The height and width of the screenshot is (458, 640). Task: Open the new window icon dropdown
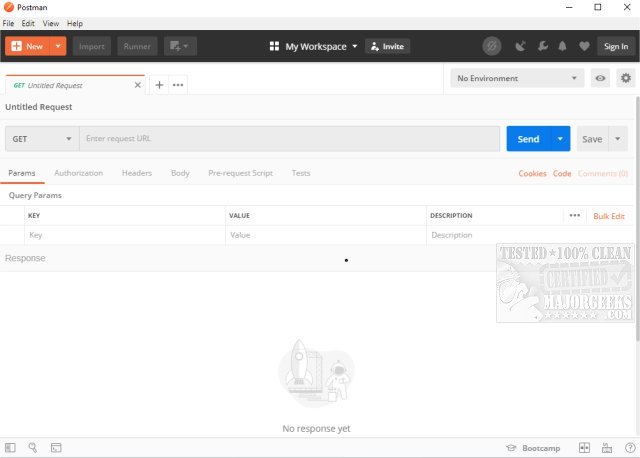point(180,46)
